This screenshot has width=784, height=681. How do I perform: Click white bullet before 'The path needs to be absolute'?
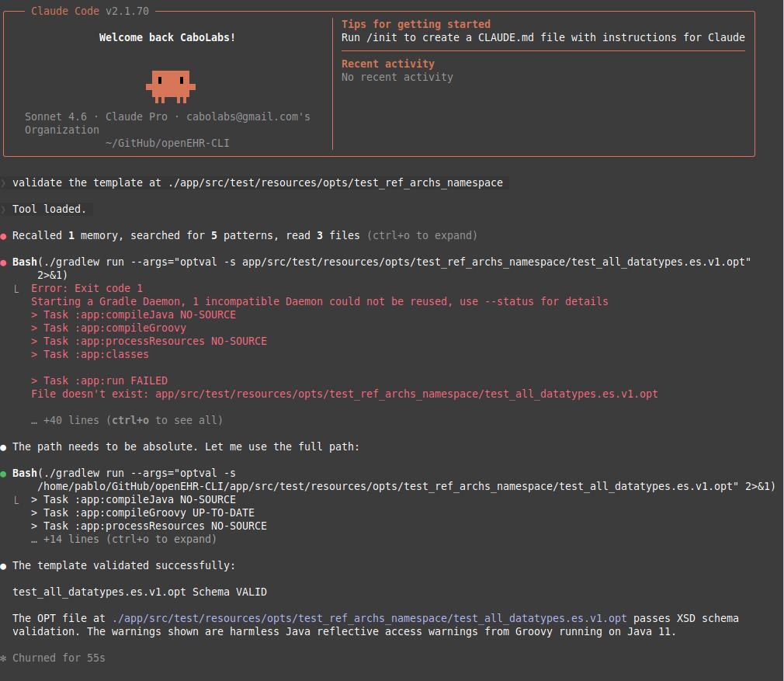click(x=4, y=447)
